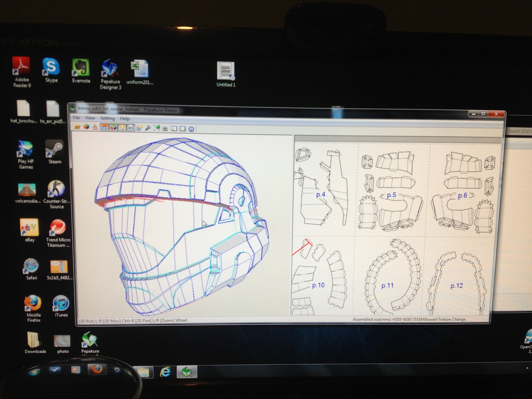Select the Adobe Reader 9 desktop icon
532x399 pixels.
[22, 72]
